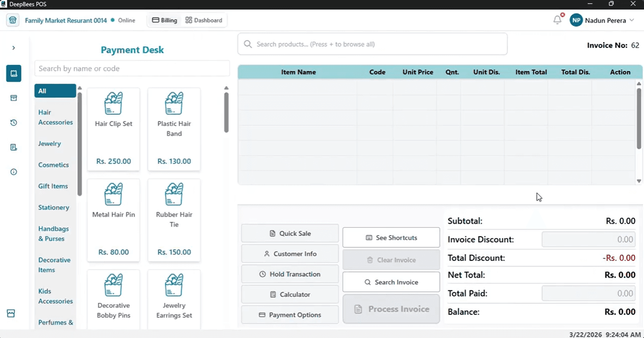Add the Decorative Bobby Pins product
The width and height of the screenshot is (644, 338).
click(x=114, y=299)
